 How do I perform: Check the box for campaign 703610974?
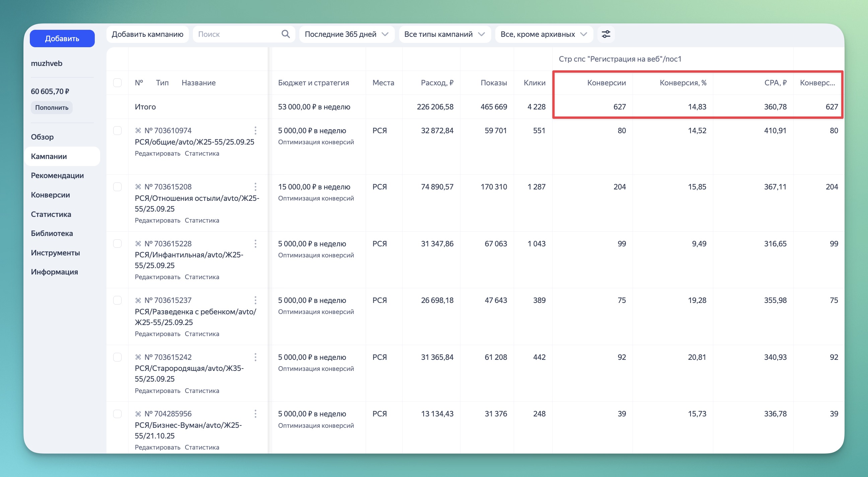pyautogui.click(x=117, y=130)
